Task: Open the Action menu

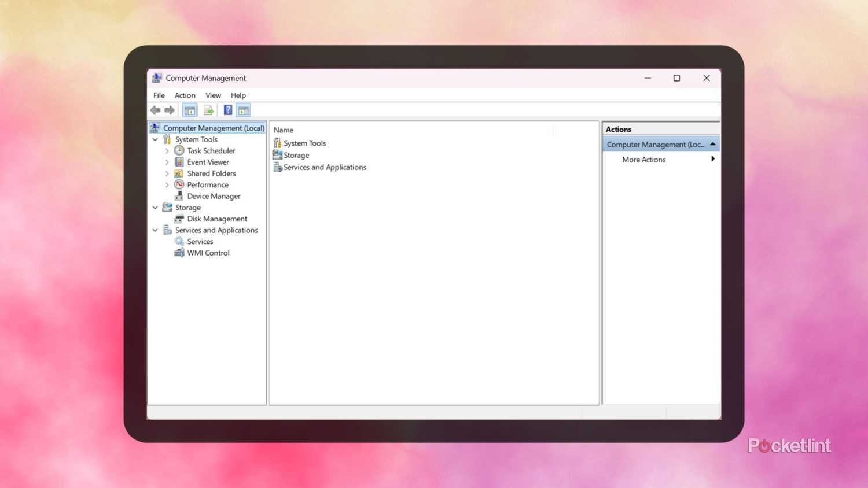Action: (x=185, y=95)
